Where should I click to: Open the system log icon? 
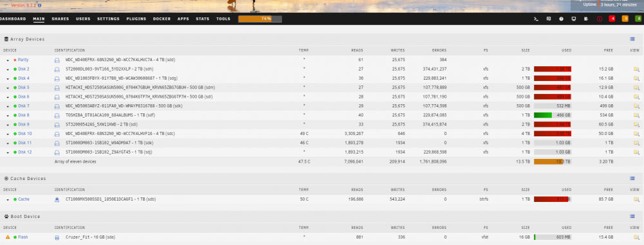click(x=586, y=19)
